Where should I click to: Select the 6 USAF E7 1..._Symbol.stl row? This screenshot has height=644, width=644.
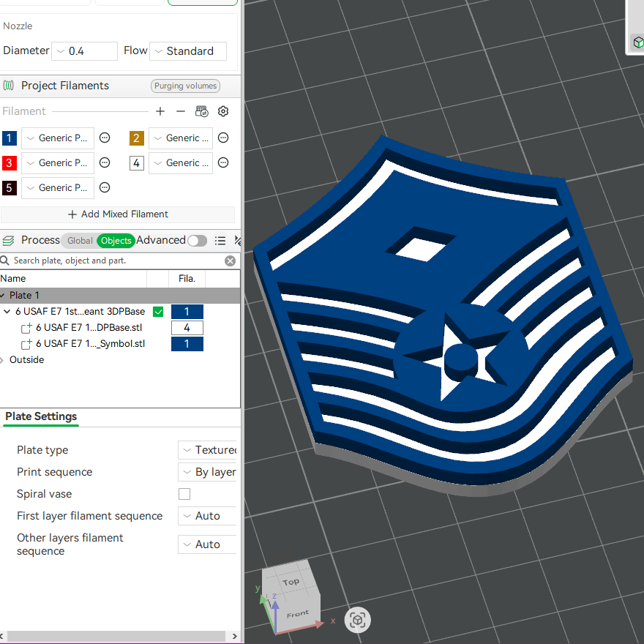click(x=90, y=344)
